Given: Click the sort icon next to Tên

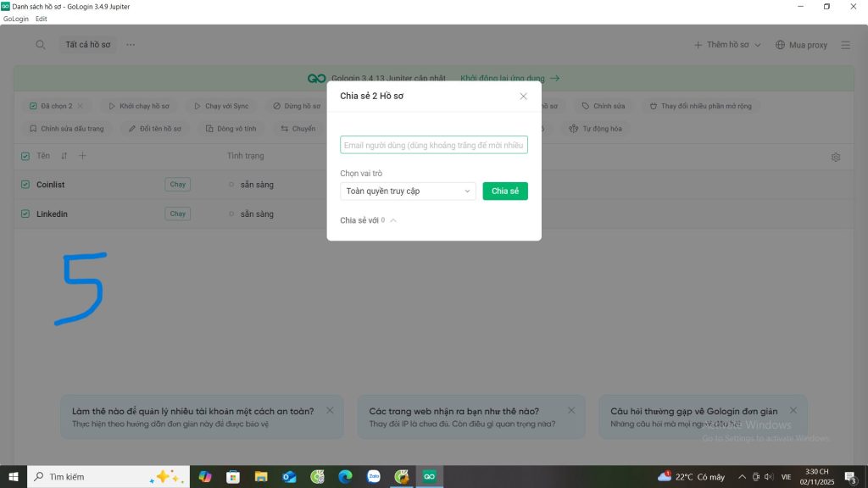Looking at the screenshot, I should [x=64, y=156].
